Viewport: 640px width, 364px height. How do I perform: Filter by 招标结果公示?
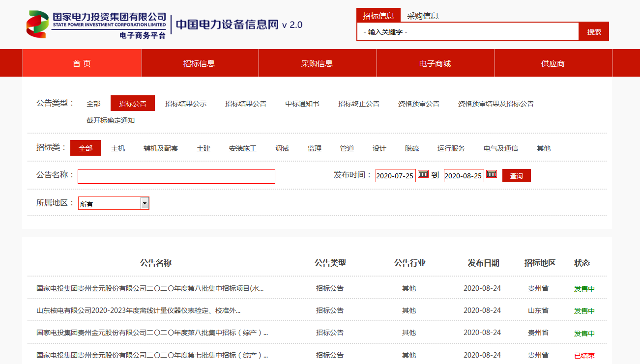[x=186, y=104]
